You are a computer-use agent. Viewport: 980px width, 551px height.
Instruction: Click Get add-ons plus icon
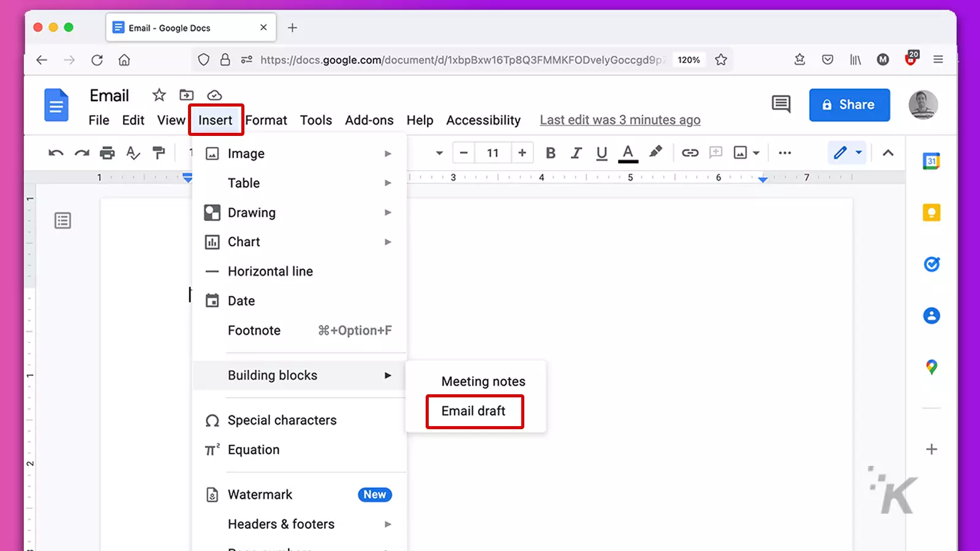pyautogui.click(x=932, y=449)
